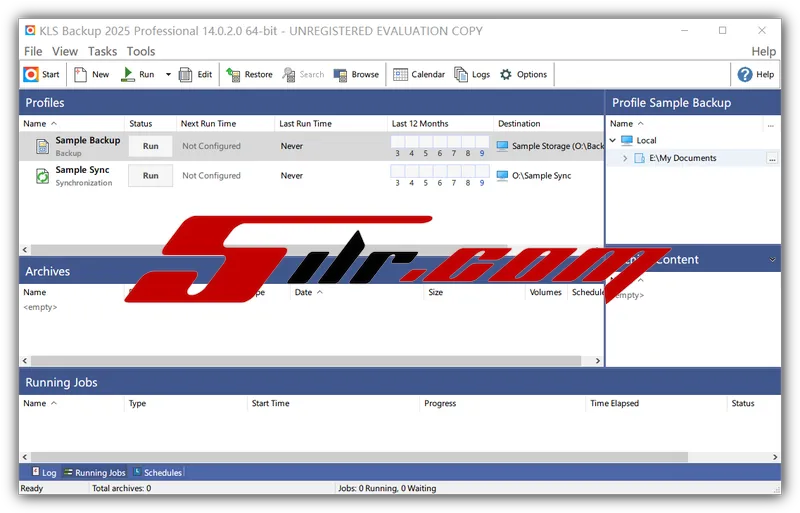Collapse the Content panel chevron
Viewport: 800px width, 513px height.
(772, 260)
